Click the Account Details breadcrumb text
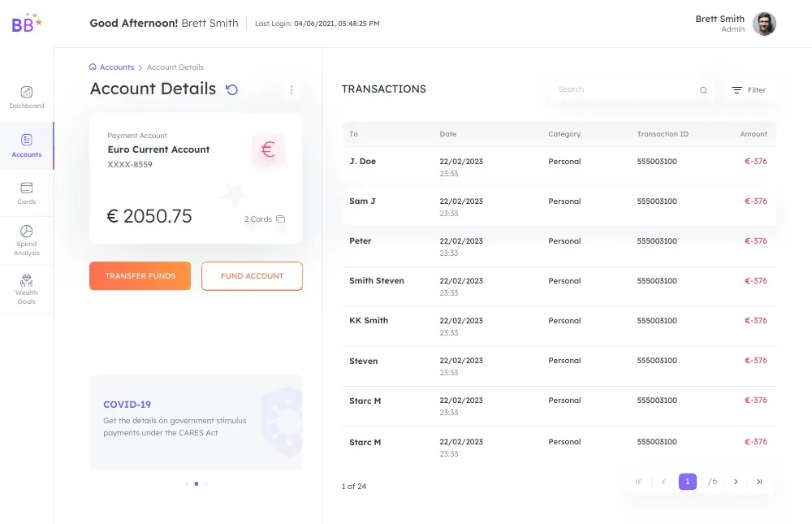The height and width of the screenshot is (524, 812). click(175, 67)
